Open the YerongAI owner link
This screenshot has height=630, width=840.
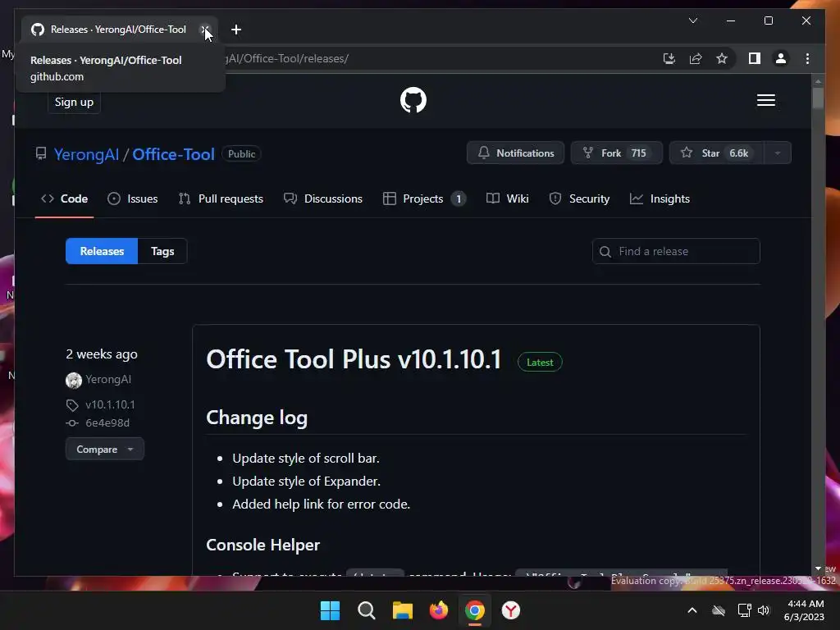(86, 154)
